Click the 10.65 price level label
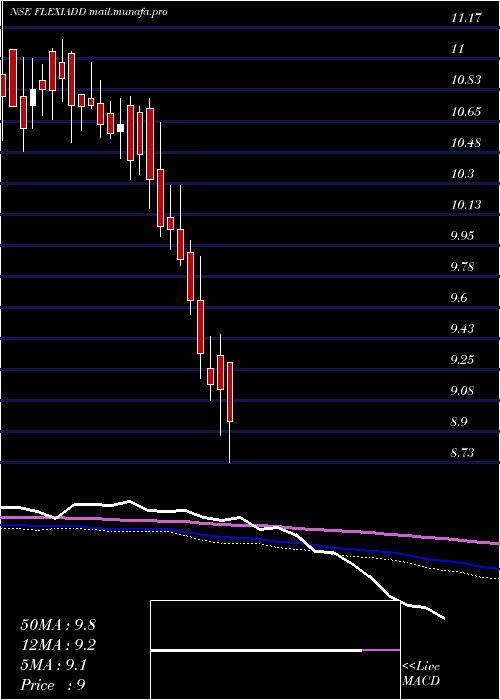Screen dimensions: 500x700 coord(466,112)
